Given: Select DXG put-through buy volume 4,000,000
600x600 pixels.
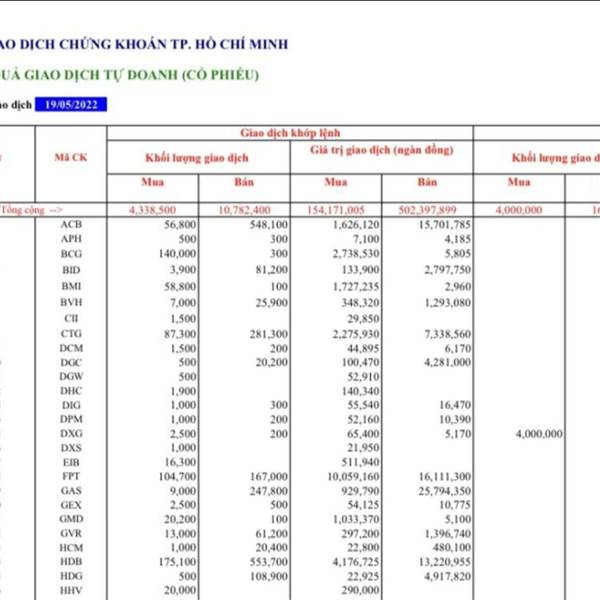Looking at the screenshot, I should click(539, 434).
